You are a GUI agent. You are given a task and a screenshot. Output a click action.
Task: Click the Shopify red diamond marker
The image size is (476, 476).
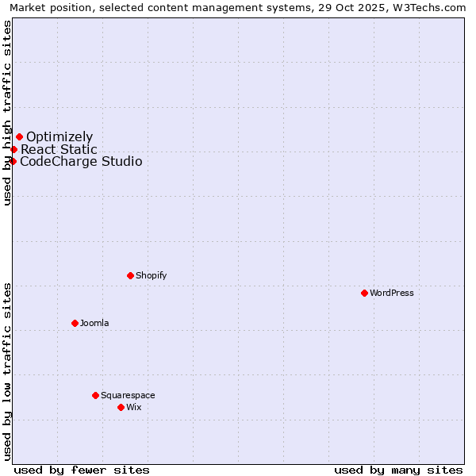[130, 275]
